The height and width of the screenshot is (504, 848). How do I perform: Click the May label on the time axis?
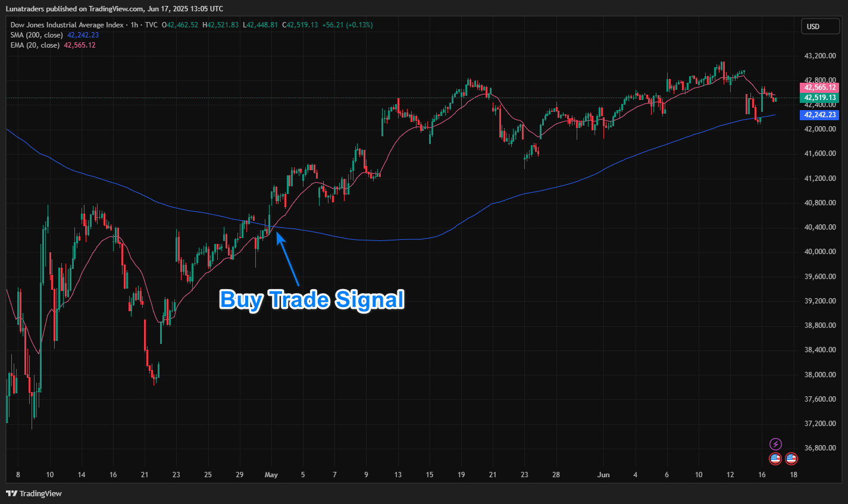[x=271, y=475]
